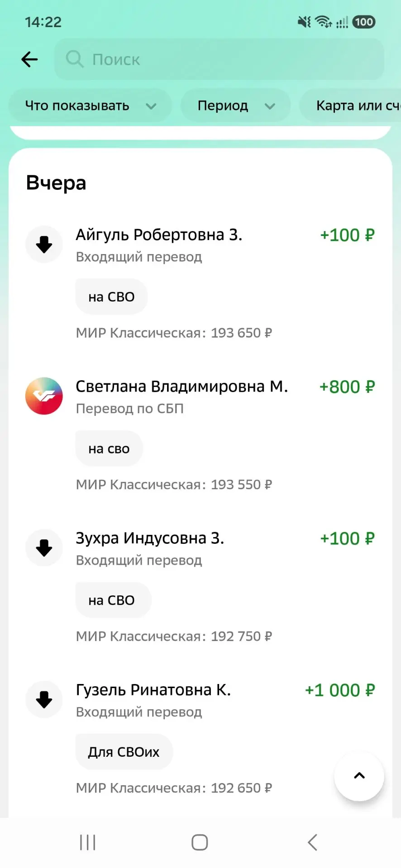Tap the 'на сво' lowercase message tag
Image resolution: width=401 pixels, height=868 pixels.
point(109,448)
